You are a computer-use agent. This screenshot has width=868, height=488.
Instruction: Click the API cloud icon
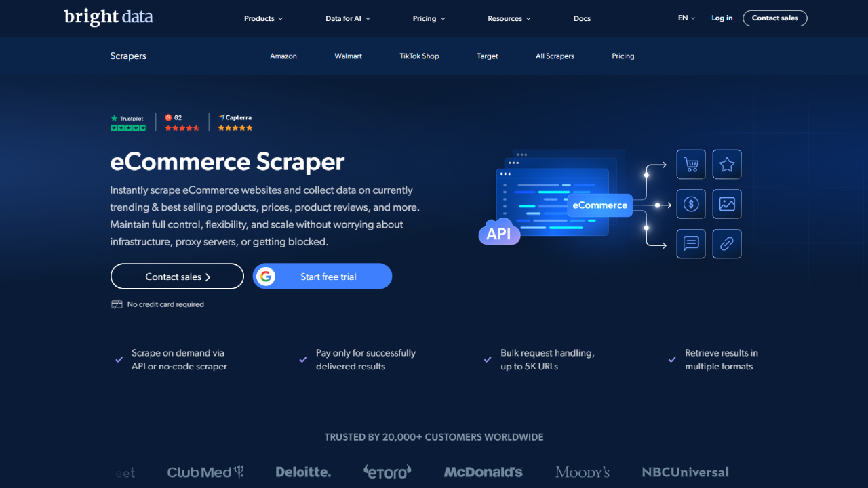click(499, 232)
